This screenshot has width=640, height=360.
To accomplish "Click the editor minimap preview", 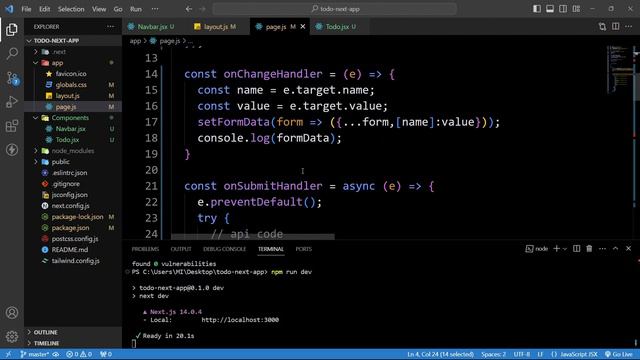I will (x=619, y=69).
